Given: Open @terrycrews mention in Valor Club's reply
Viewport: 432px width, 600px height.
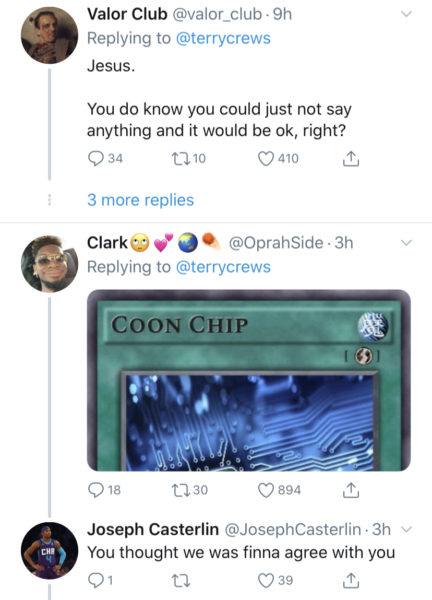Looking at the screenshot, I should click(223, 38).
